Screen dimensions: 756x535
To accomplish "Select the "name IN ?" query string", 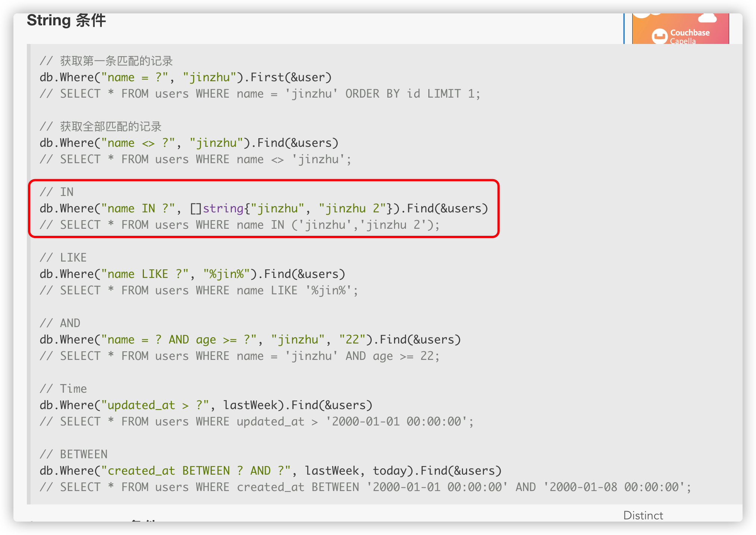I will [138, 208].
